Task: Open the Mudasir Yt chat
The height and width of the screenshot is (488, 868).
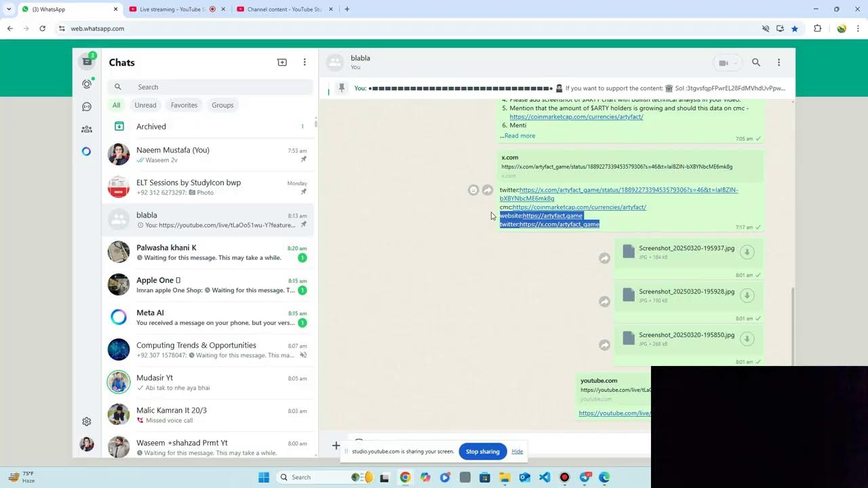Action: point(208,382)
